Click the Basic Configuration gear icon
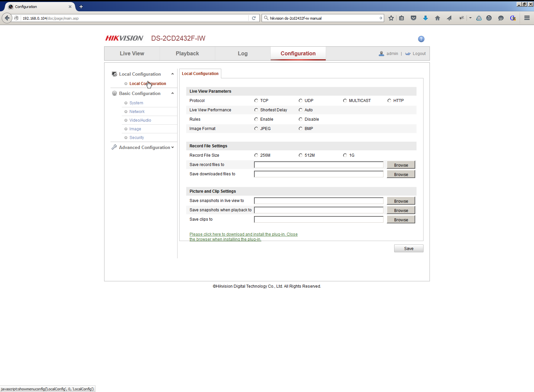 (114, 93)
